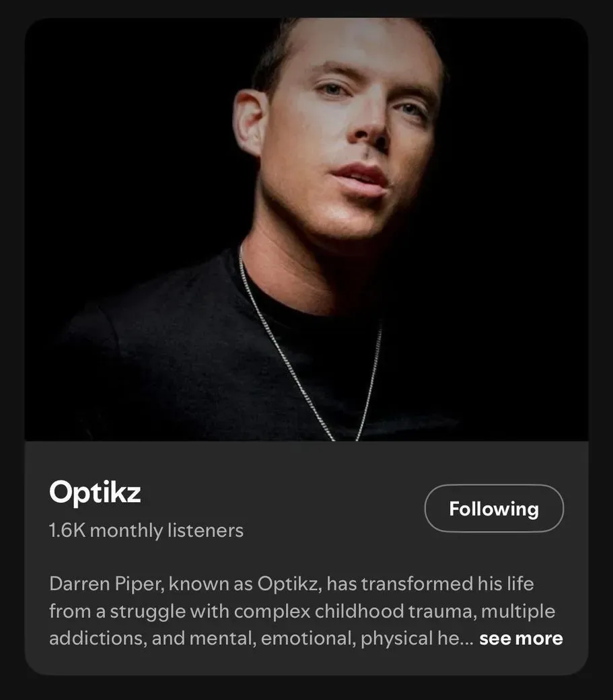The image size is (613, 700).
Task: Click "known as" in the bio's first line
Action: coord(209,584)
